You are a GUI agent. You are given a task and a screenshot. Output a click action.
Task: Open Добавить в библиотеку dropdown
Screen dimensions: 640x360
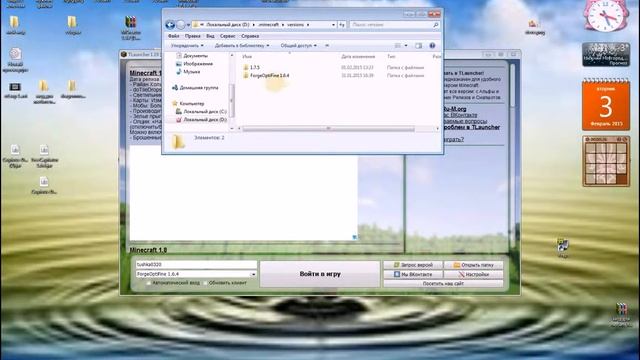(x=242, y=46)
